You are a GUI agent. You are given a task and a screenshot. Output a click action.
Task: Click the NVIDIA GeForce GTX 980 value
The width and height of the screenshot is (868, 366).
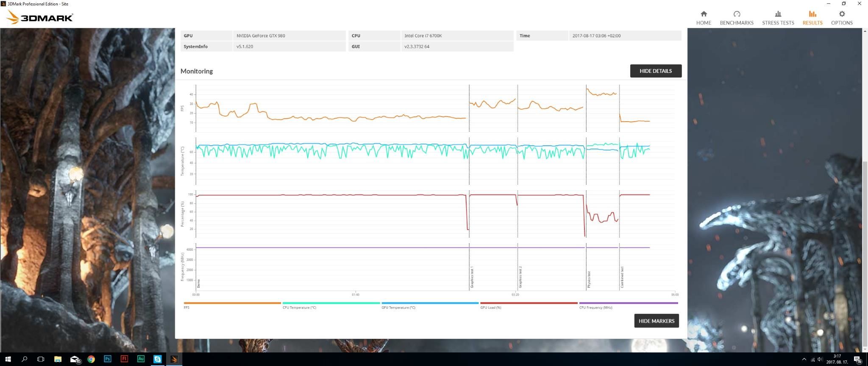point(261,36)
